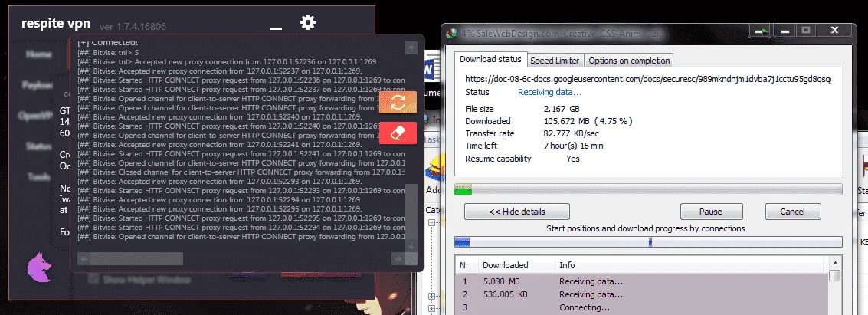The width and height of the screenshot is (868, 315).
Task: Click the blue Status value Receiving data
Action: click(549, 93)
